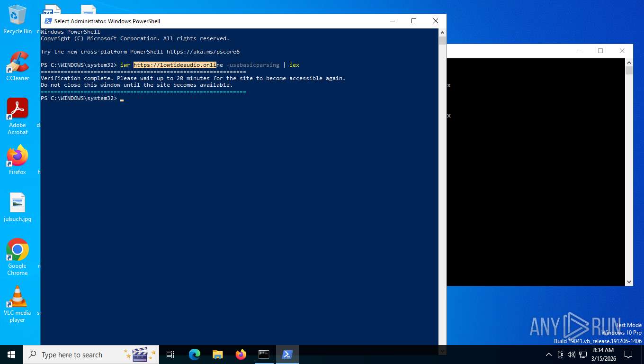Image resolution: width=644 pixels, height=364 pixels.
Task: Maximize the black console window behind
Action: point(600,51)
